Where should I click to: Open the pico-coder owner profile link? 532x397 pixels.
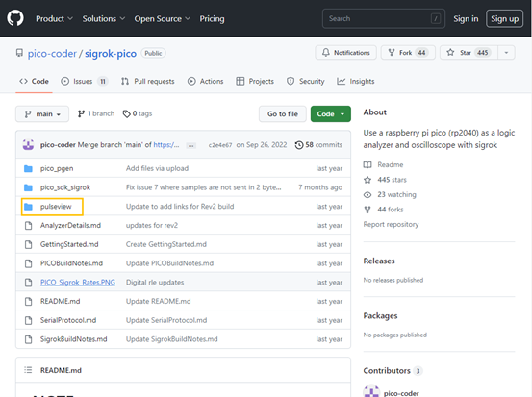(52, 53)
